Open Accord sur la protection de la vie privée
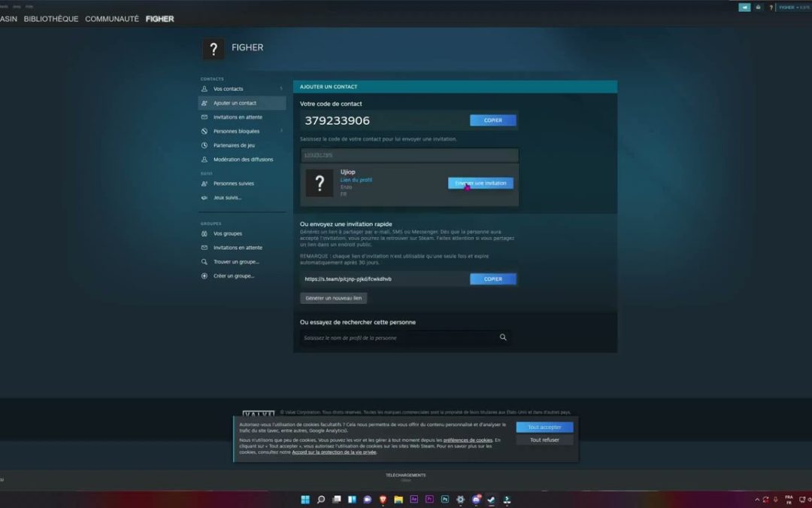This screenshot has height=508, width=812. (334, 452)
